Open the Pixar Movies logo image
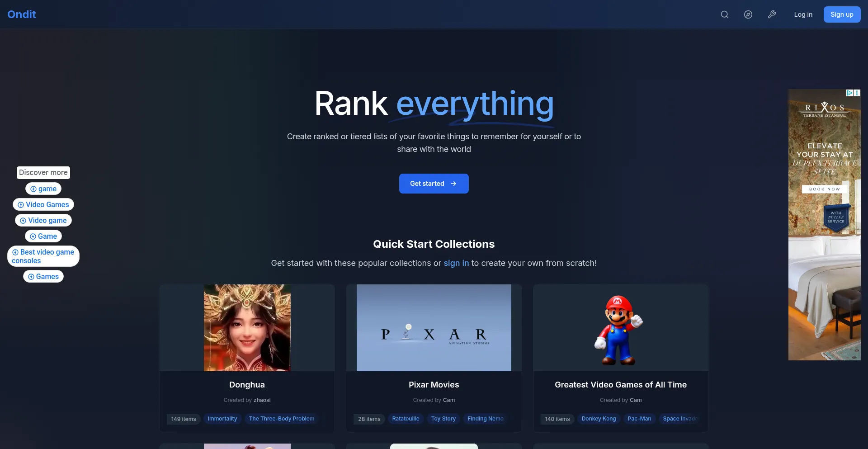The image size is (868, 449). click(434, 328)
